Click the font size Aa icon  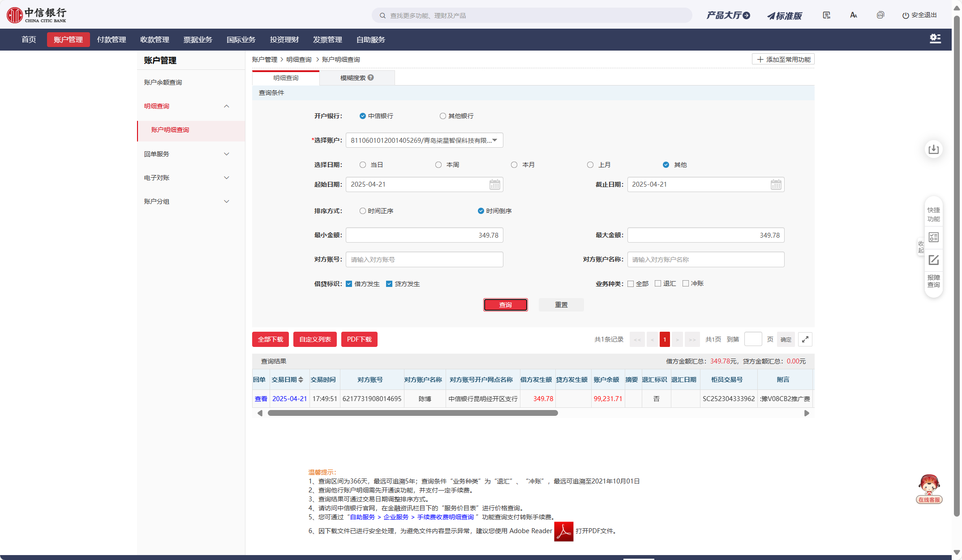pyautogui.click(x=853, y=15)
